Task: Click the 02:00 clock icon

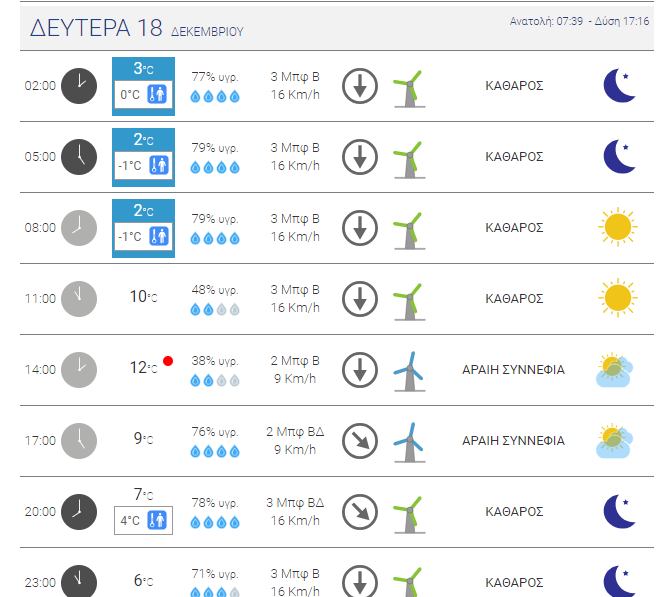Action: pos(79,86)
